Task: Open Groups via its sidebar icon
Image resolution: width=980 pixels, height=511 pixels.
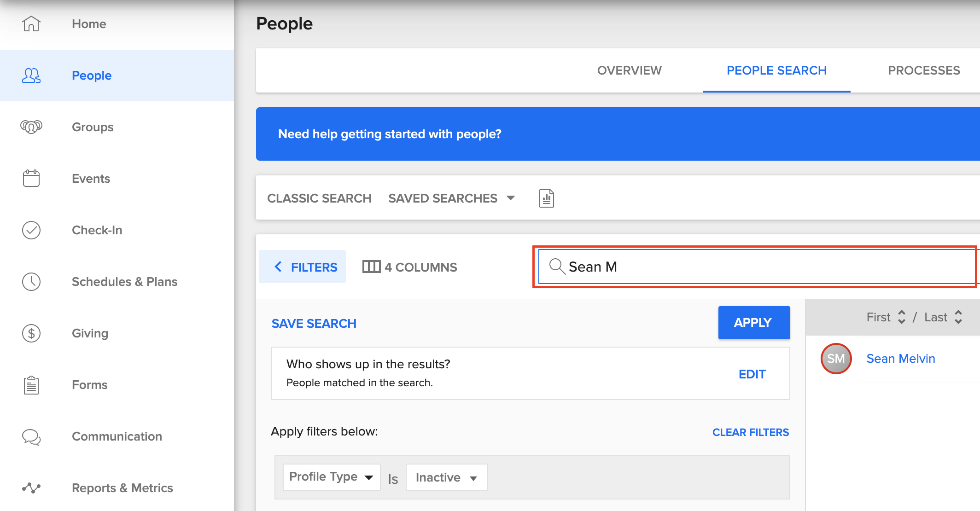Action: [31, 127]
